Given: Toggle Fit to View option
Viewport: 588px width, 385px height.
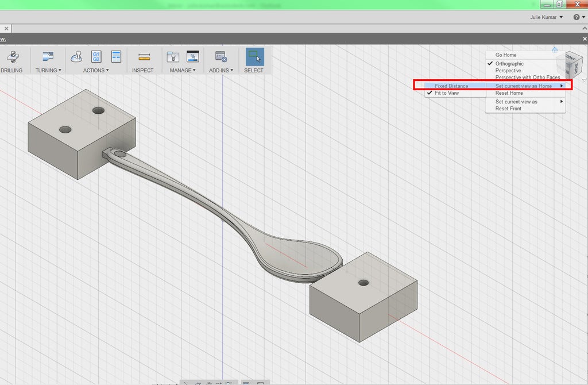Looking at the screenshot, I should tap(447, 93).
